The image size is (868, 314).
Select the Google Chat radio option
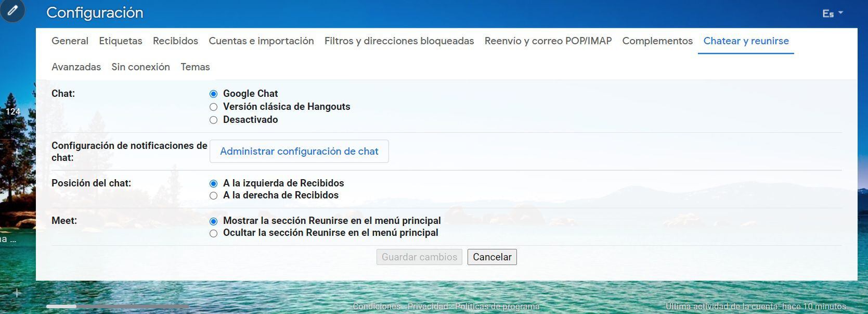(213, 94)
